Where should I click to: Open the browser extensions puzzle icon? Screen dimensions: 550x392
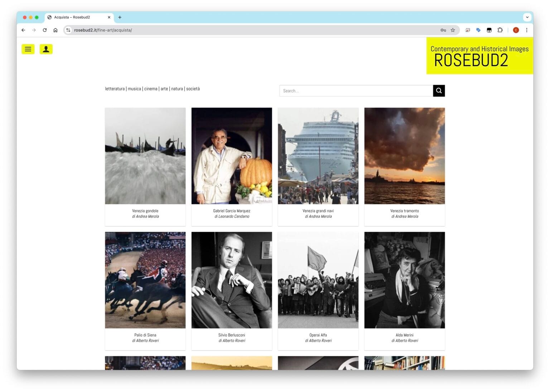(x=500, y=30)
